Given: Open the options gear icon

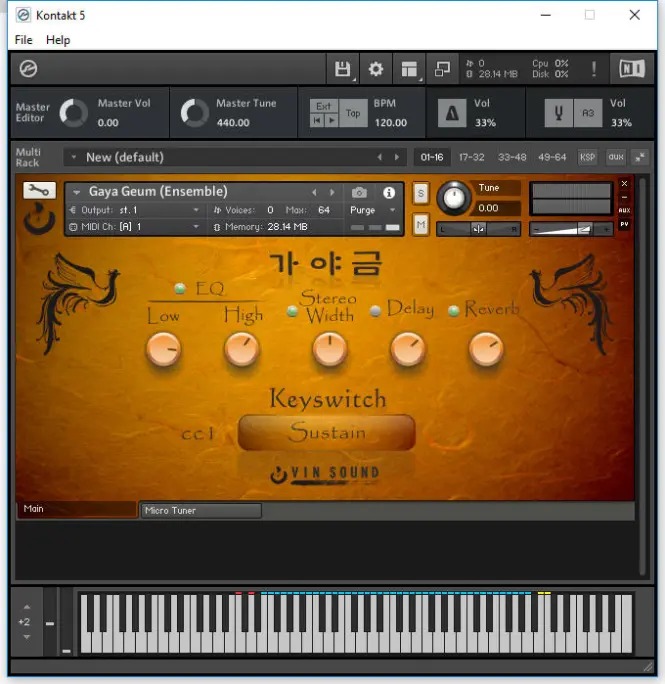Looking at the screenshot, I should tap(376, 69).
